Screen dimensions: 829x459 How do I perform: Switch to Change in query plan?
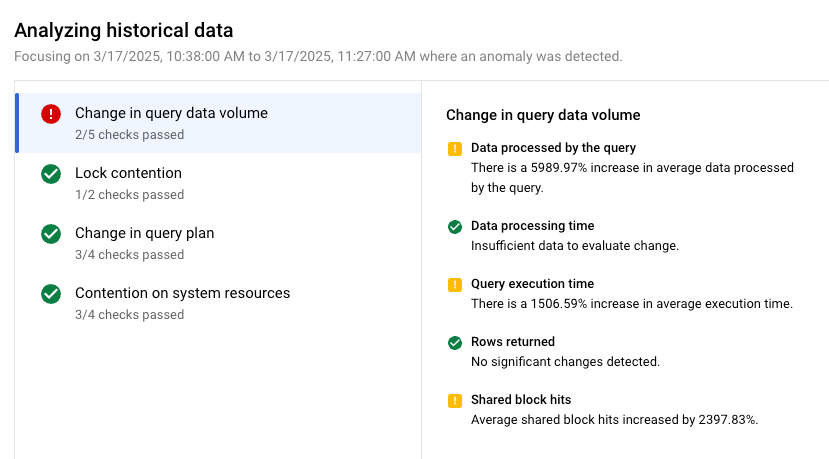coord(144,234)
